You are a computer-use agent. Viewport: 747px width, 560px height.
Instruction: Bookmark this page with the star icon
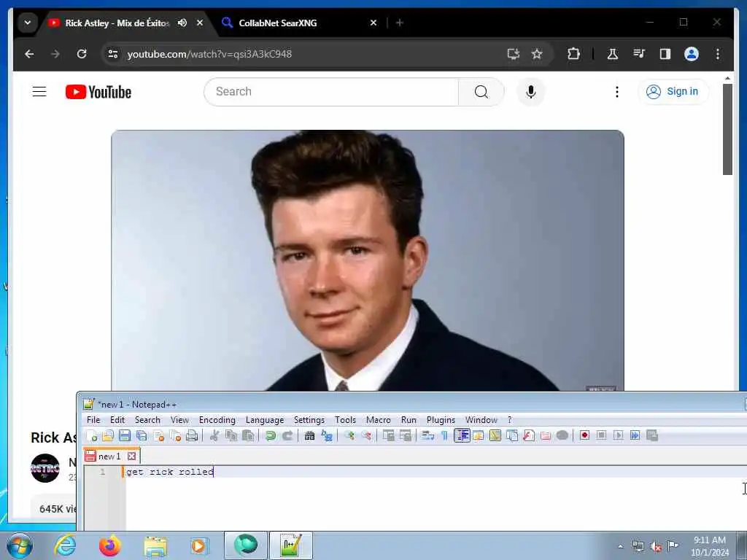pyautogui.click(x=537, y=54)
